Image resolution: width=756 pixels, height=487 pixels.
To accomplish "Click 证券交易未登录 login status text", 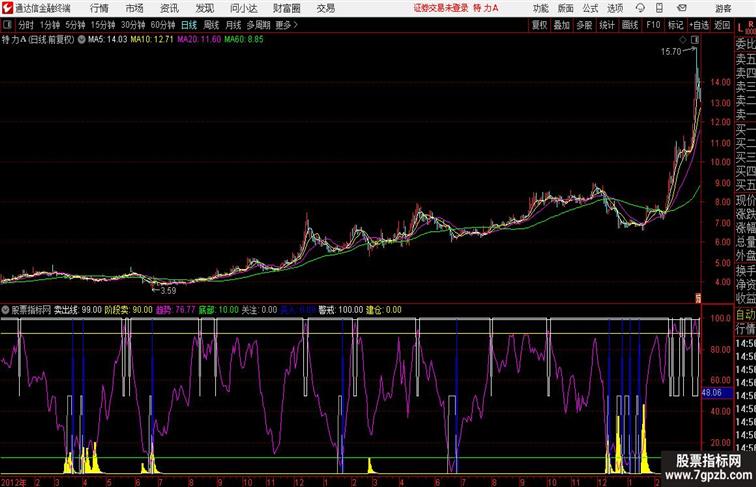I will click(x=441, y=8).
